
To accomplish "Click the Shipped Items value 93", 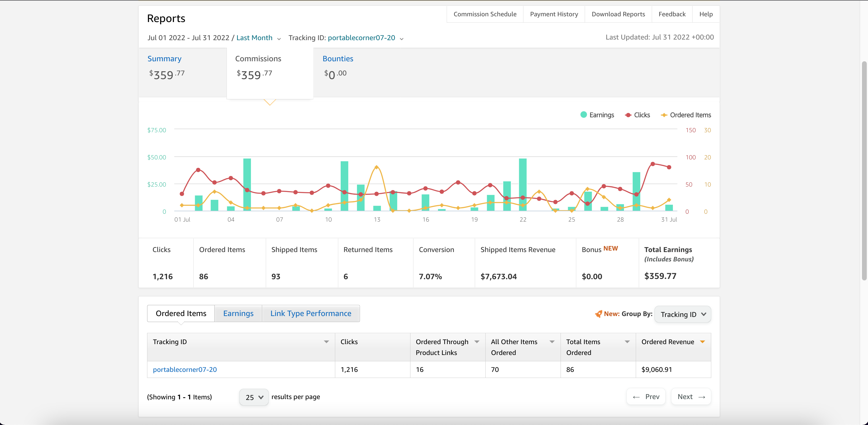I will click(x=276, y=276).
